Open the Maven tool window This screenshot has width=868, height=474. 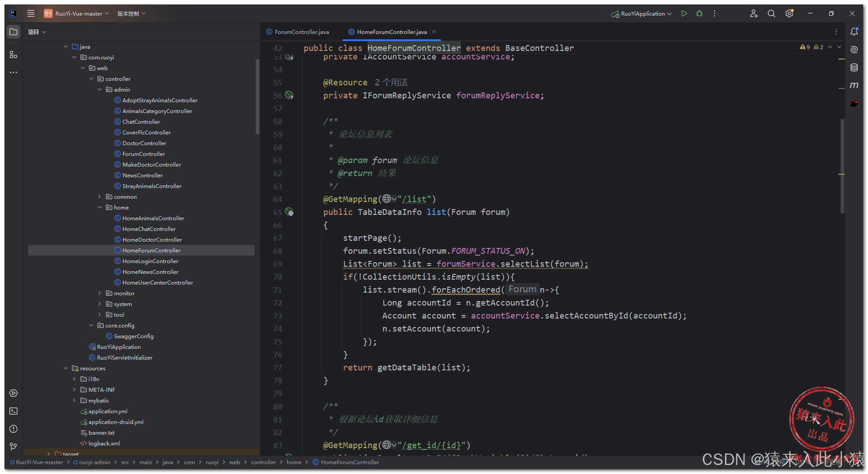click(854, 85)
